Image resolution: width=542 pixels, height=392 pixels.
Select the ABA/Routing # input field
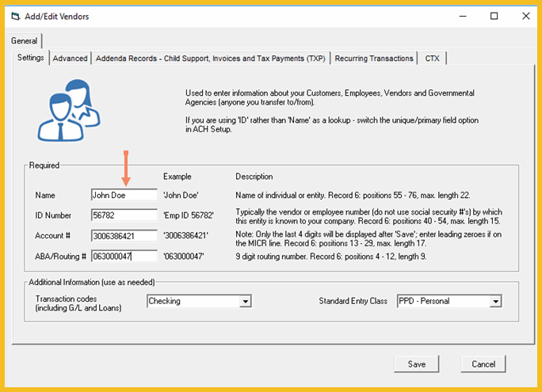pyautogui.click(x=124, y=257)
